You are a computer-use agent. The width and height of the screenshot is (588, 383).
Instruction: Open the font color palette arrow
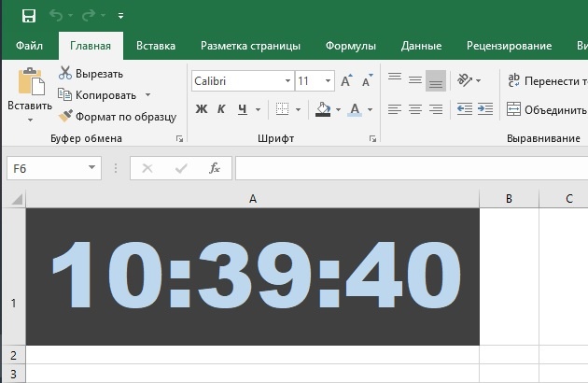371,109
